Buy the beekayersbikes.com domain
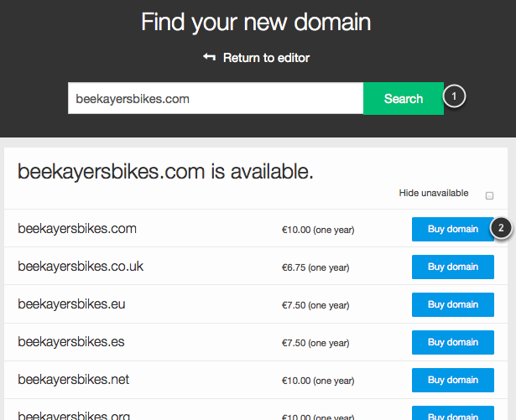This screenshot has width=516, height=420. (452, 229)
